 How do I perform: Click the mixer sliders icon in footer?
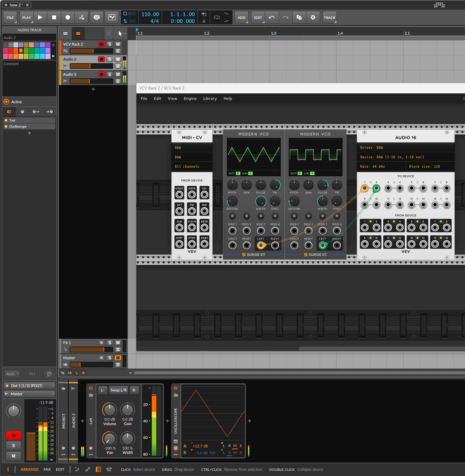(109, 469)
